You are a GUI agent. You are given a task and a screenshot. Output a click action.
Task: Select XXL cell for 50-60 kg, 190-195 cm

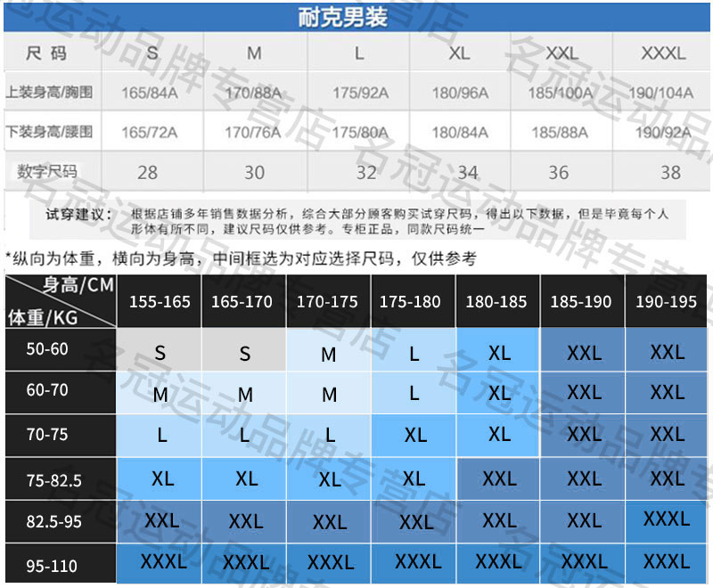(x=666, y=350)
